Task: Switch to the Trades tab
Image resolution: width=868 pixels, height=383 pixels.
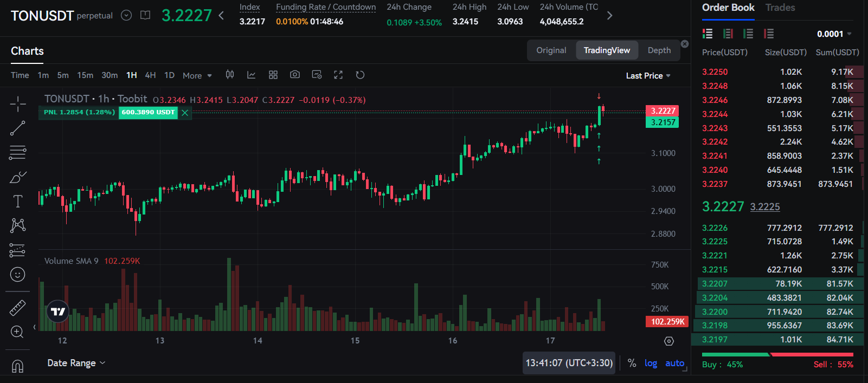Action: pos(780,8)
